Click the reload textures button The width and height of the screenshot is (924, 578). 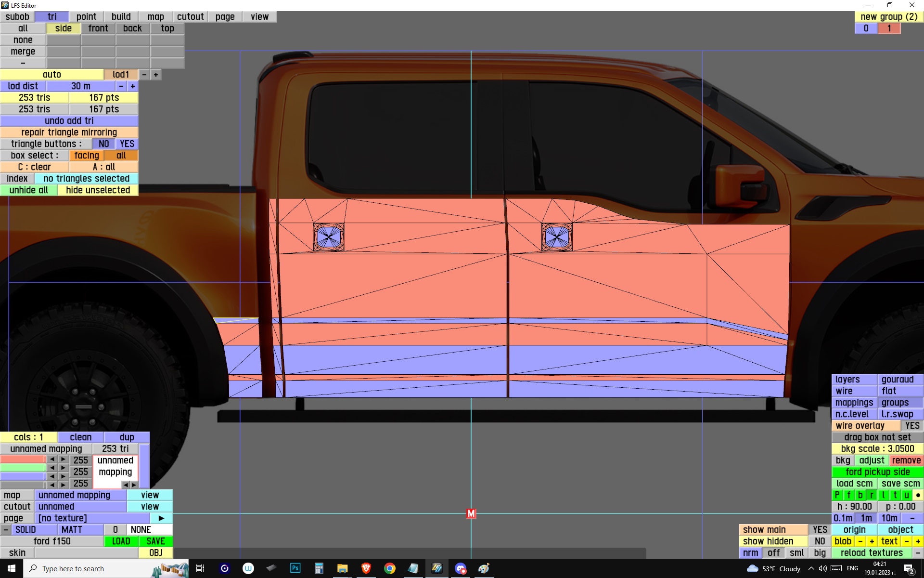point(872,553)
